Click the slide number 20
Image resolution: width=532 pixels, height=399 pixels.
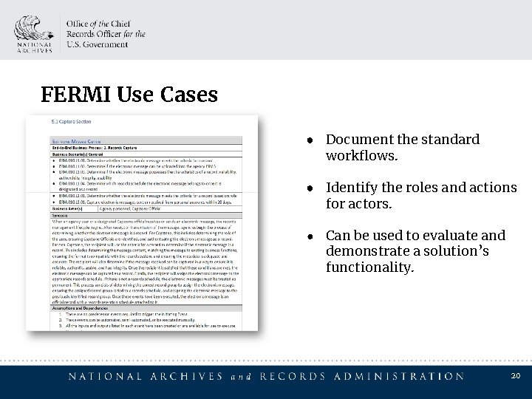(x=516, y=375)
